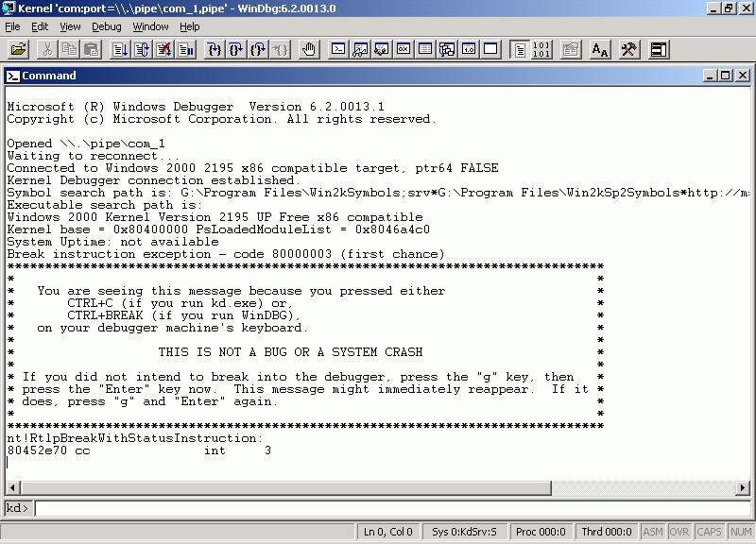
Task: Click the Restart debugging toolbar icon
Action: click(141, 49)
